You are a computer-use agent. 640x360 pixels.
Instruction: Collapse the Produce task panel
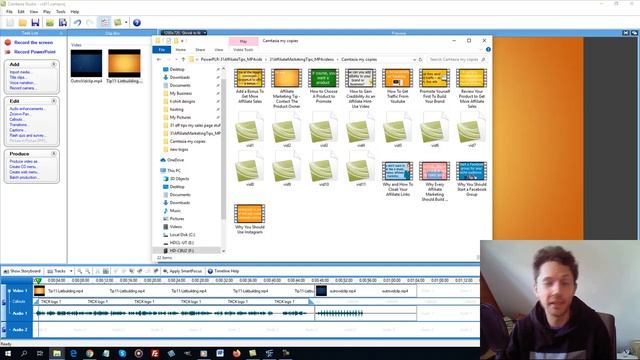pyautogui.click(x=54, y=154)
